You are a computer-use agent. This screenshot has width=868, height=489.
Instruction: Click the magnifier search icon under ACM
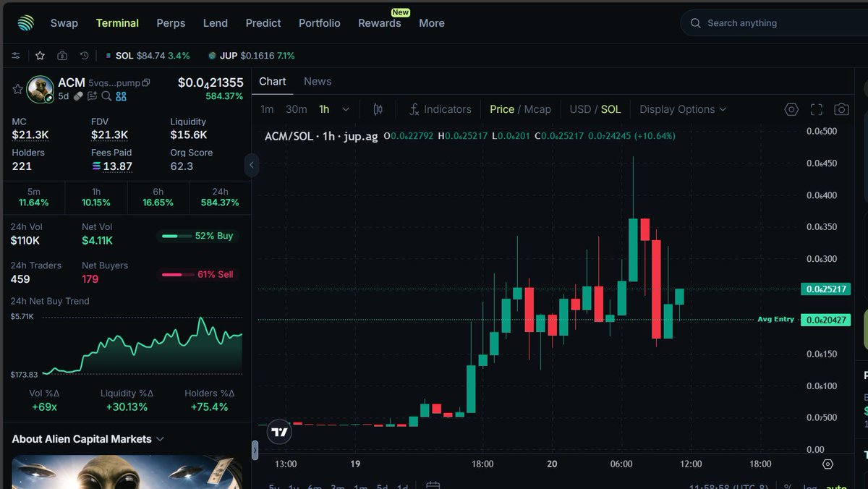click(106, 95)
